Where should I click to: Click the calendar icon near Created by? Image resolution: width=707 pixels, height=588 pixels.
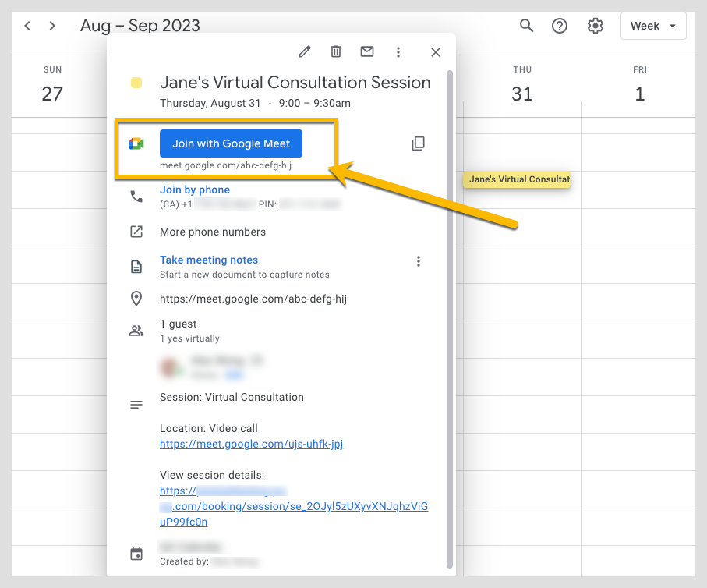pos(136,554)
